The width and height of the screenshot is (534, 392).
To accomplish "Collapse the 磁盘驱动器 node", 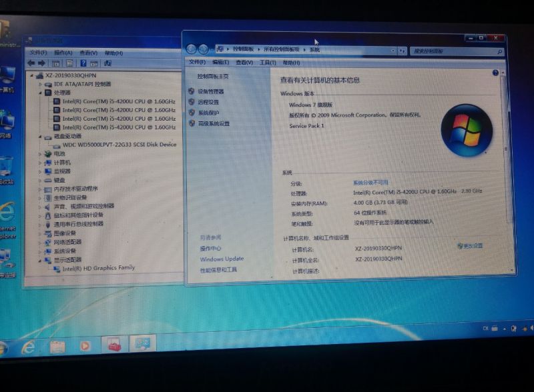I will 40,137.
